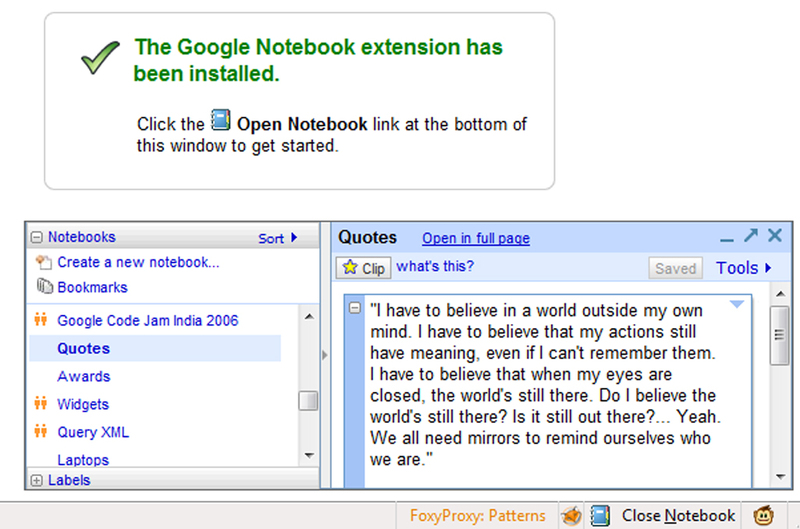Click the note pane scrollbar thumb
Image resolution: width=800 pixels, height=529 pixels.
tap(780, 335)
